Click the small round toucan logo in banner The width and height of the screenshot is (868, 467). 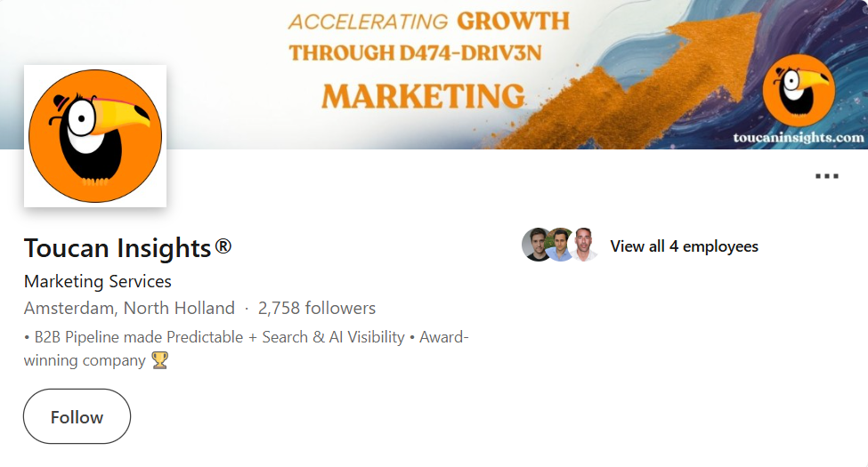coord(799,90)
